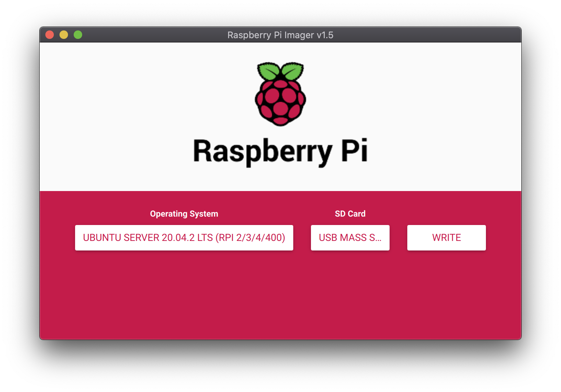Screen dimensions: 561x392
Task: Click the red gap between SD Card and WRITE
Action: (x=398, y=238)
